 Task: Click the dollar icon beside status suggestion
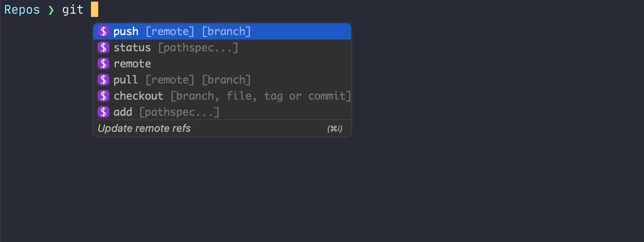[103, 48]
